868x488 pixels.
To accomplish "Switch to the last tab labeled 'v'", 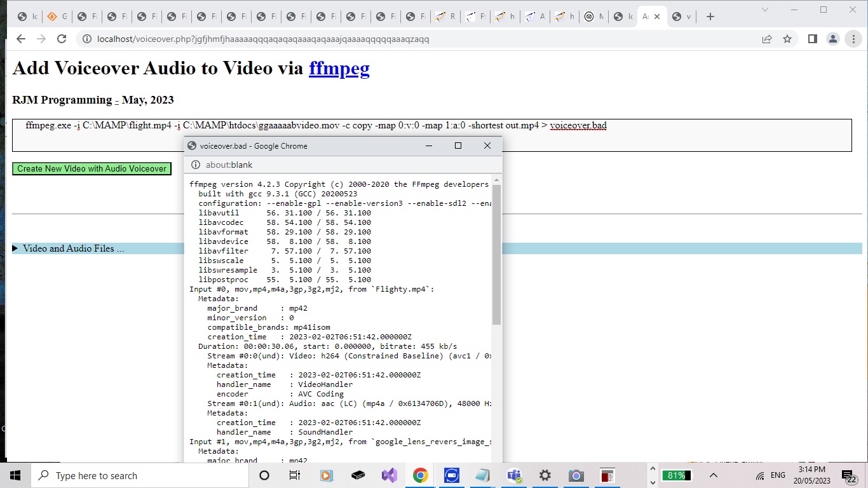I will click(x=682, y=17).
